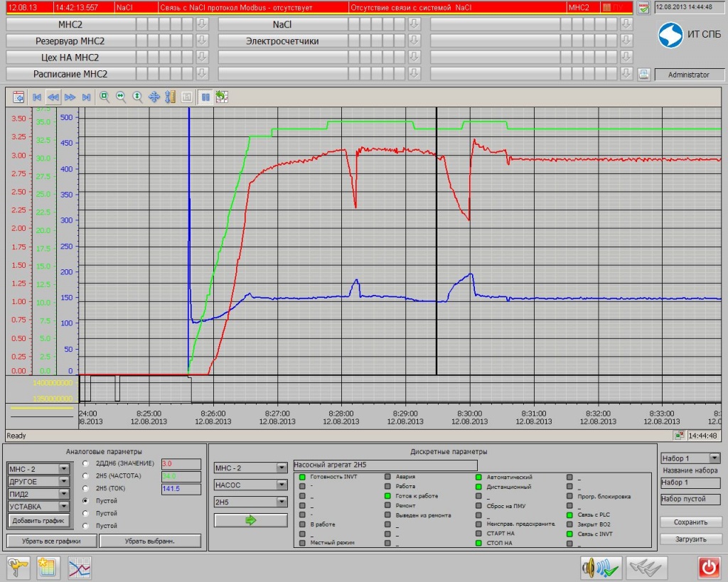Select the vertical zoom magnifier
This screenshot has width=728, height=582.
137,97
